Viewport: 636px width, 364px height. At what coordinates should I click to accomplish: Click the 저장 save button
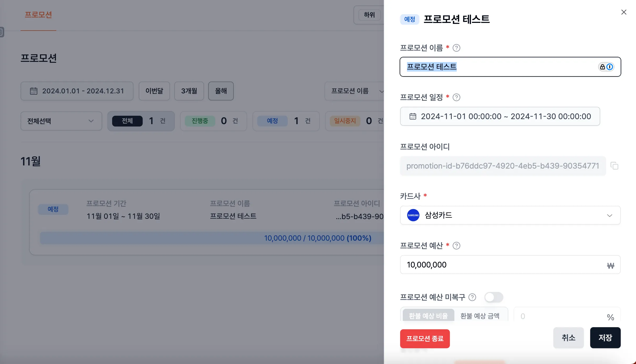pos(605,337)
